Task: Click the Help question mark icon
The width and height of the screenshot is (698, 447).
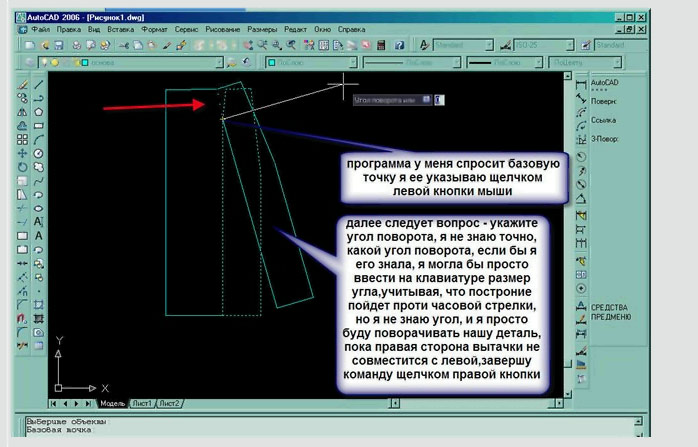Action: tap(399, 46)
